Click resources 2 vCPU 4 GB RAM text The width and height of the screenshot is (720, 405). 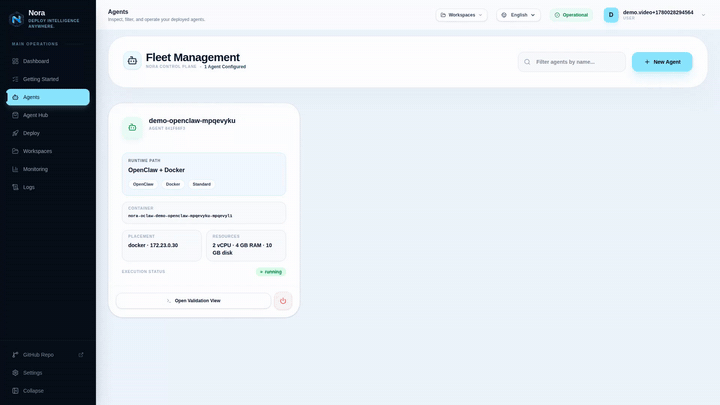coord(242,249)
